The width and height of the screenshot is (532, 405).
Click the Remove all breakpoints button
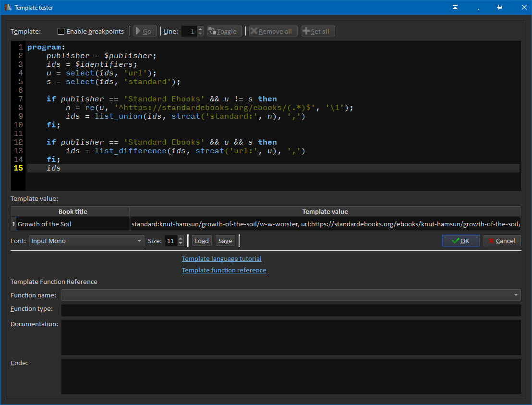coord(273,31)
